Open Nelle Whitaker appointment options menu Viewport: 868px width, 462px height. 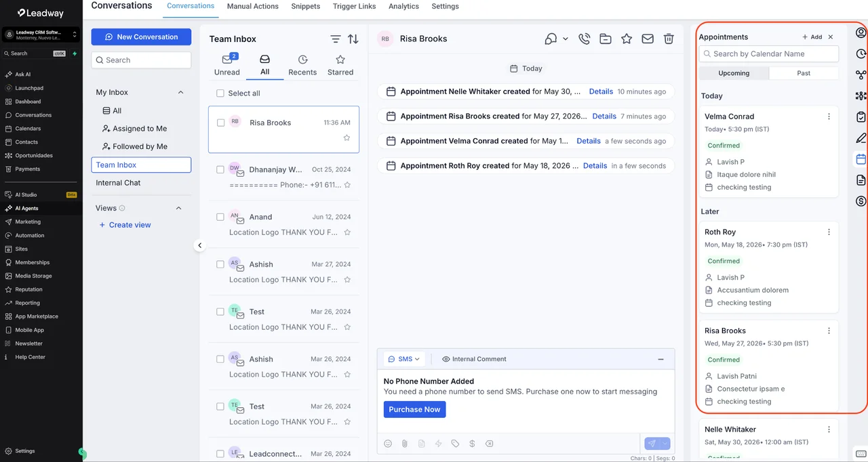point(829,429)
